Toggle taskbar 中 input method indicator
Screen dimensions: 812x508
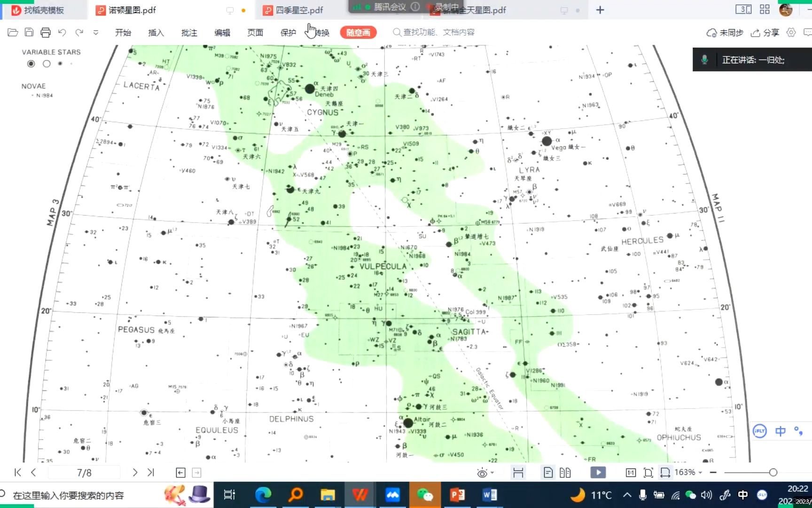(x=743, y=495)
